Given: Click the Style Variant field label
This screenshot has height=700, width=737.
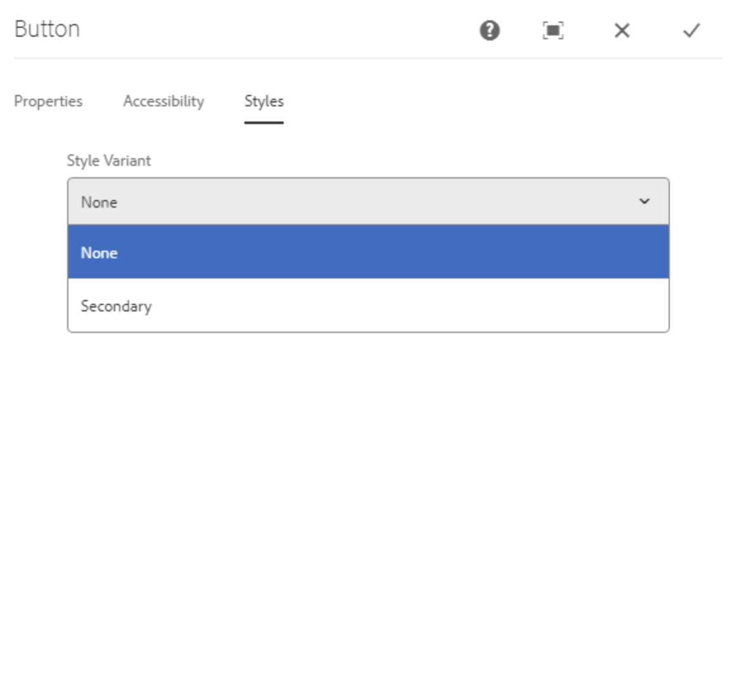Looking at the screenshot, I should tap(109, 161).
